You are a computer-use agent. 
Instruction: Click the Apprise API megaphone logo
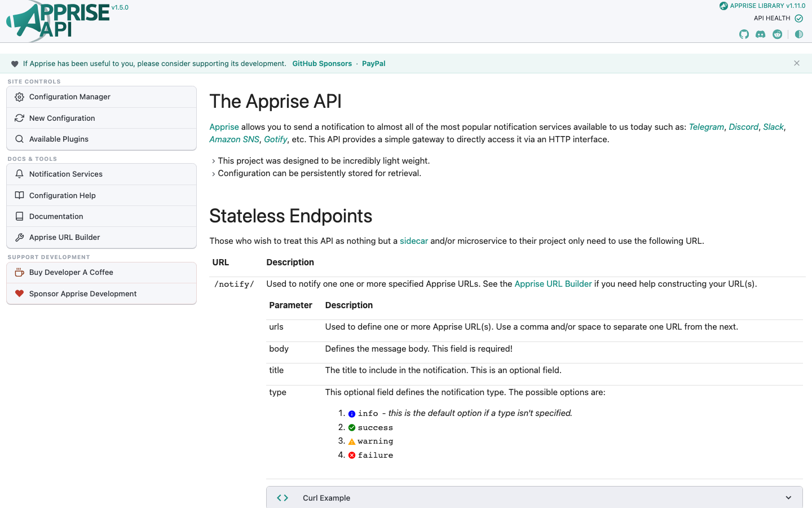coord(58,21)
